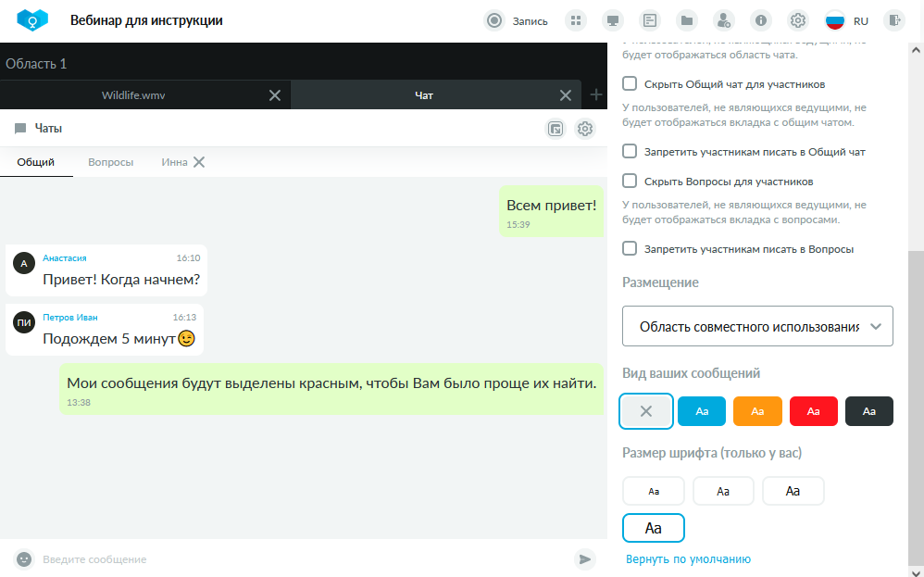Switch interface language with RU flag
This screenshot has width=924, height=577.
point(846,20)
